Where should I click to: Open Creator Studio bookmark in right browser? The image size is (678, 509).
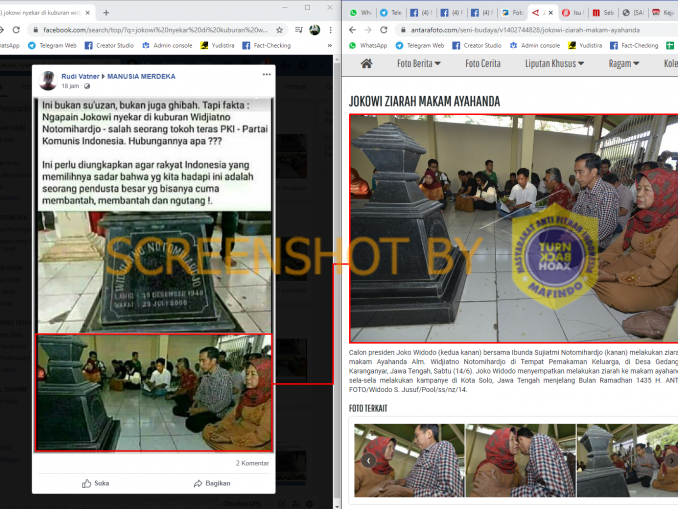477,45
